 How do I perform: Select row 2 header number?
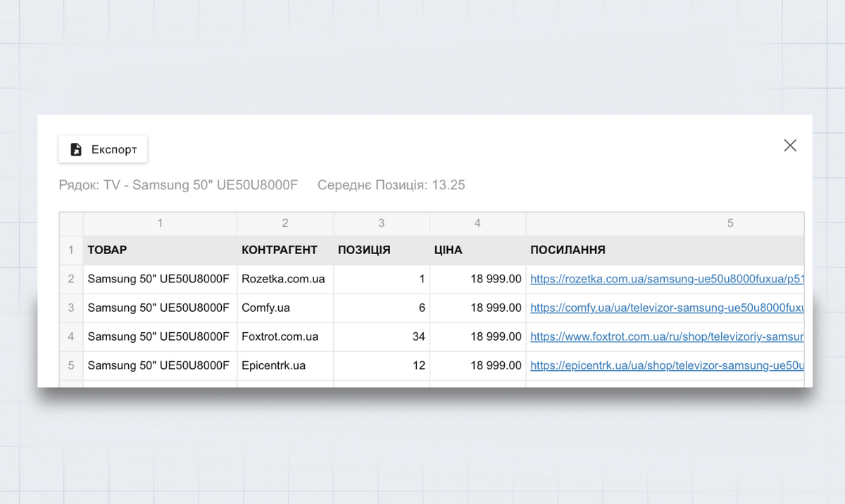tap(71, 279)
